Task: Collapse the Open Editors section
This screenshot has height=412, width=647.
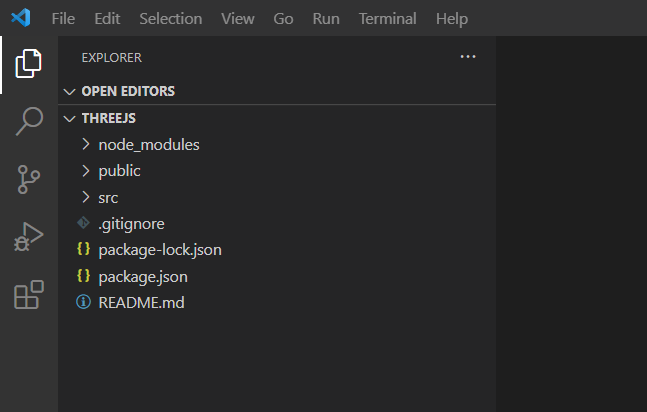Action: (69, 91)
